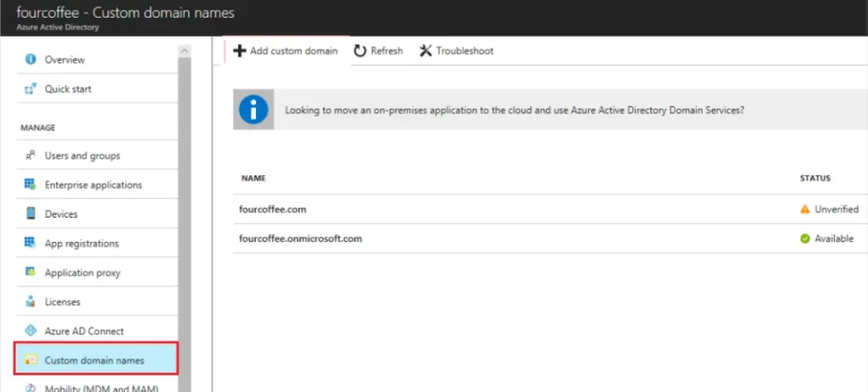Screen dimensions: 868x392
Task: Click the Azure Active Directory subtitle
Action: (58, 27)
